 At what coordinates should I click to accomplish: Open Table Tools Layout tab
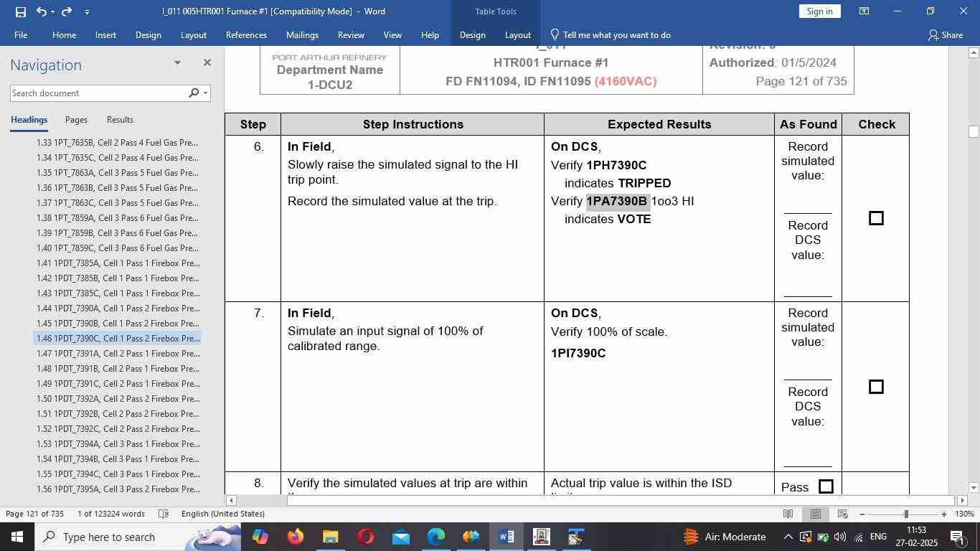coord(517,34)
